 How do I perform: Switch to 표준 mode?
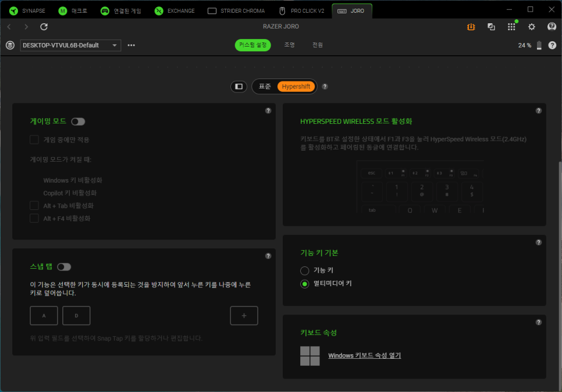click(265, 87)
